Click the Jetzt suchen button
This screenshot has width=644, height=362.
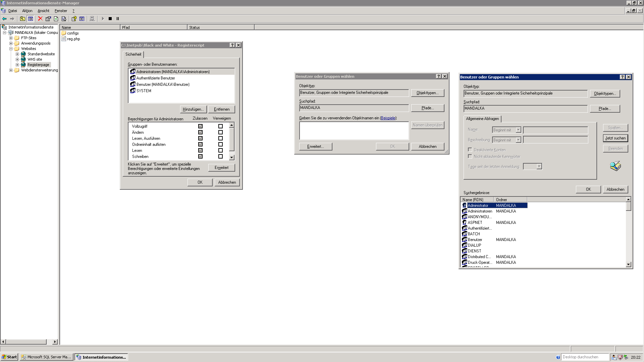click(x=615, y=138)
